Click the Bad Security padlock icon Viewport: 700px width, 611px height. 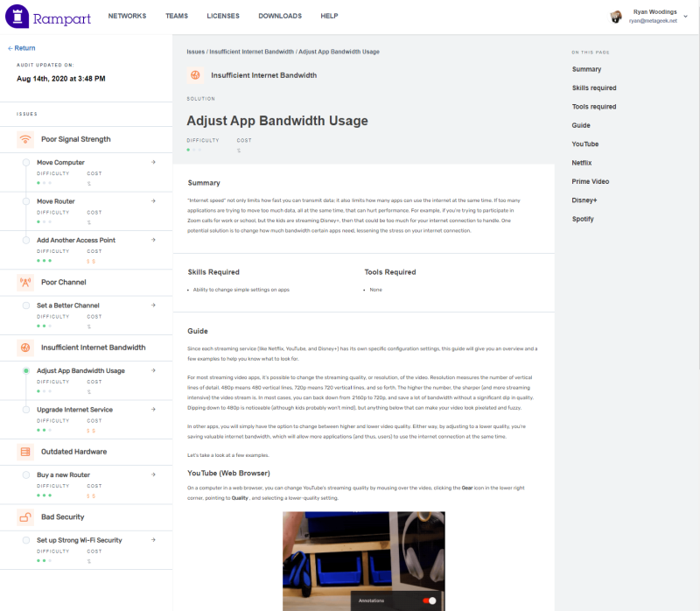pos(25,516)
